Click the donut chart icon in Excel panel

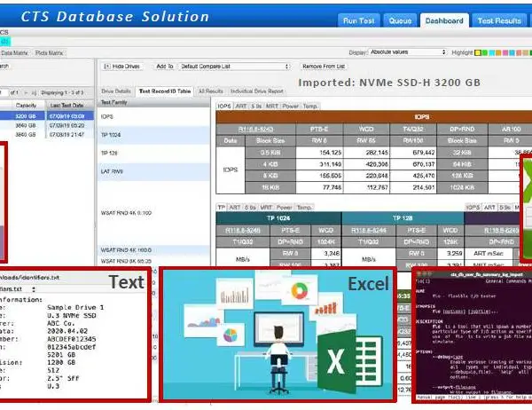coord(299,291)
